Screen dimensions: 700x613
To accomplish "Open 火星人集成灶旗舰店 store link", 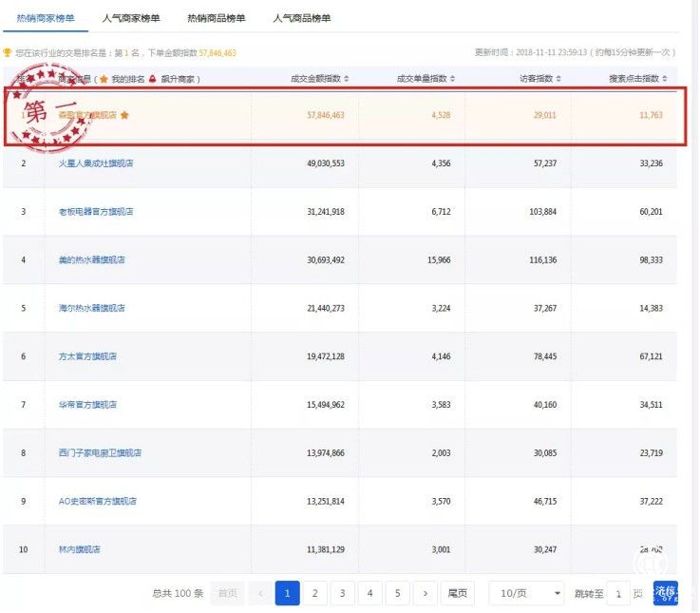I will click(95, 163).
